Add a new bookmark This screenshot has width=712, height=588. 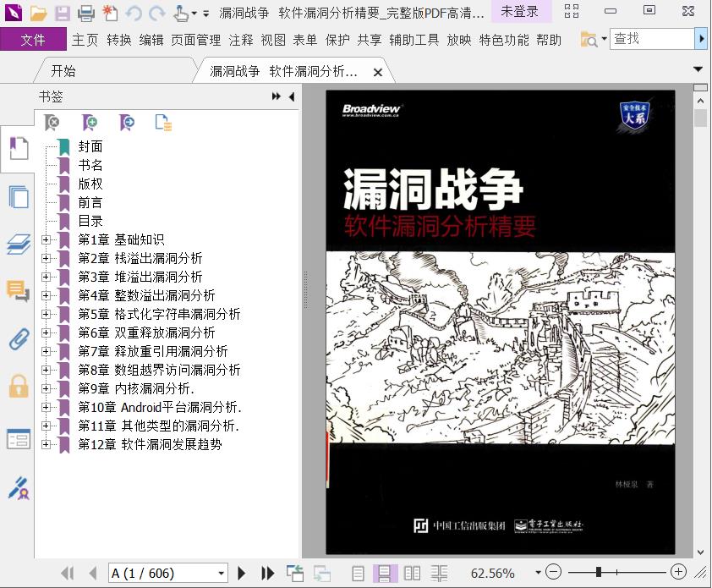90,123
